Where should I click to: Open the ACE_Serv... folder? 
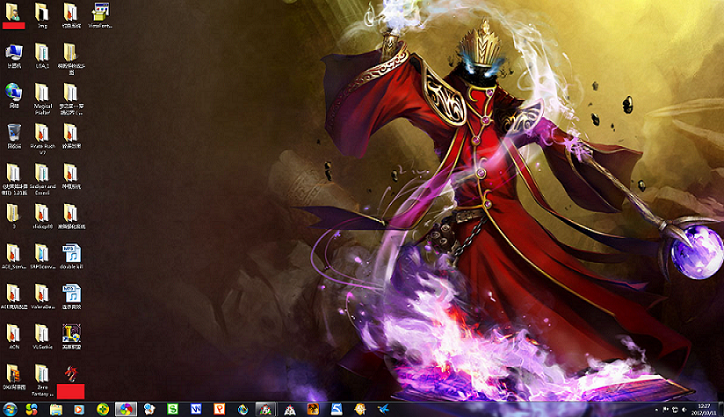coord(13,257)
